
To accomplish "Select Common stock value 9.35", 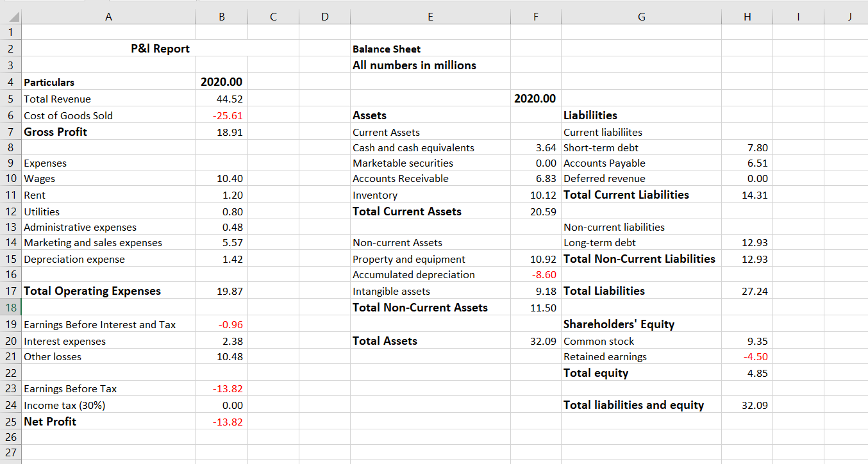I will (x=747, y=341).
